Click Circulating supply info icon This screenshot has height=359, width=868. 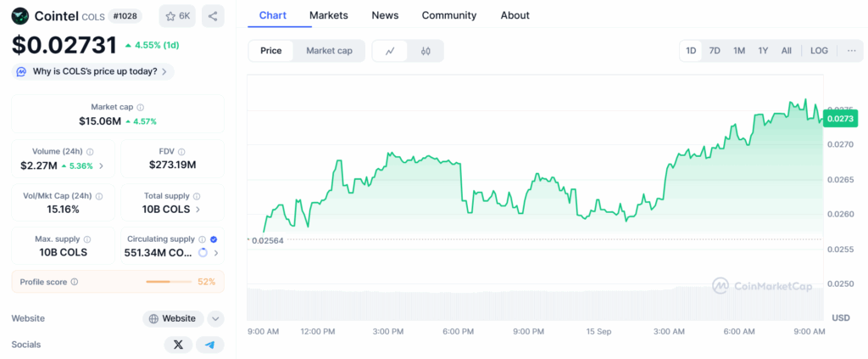point(202,239)
